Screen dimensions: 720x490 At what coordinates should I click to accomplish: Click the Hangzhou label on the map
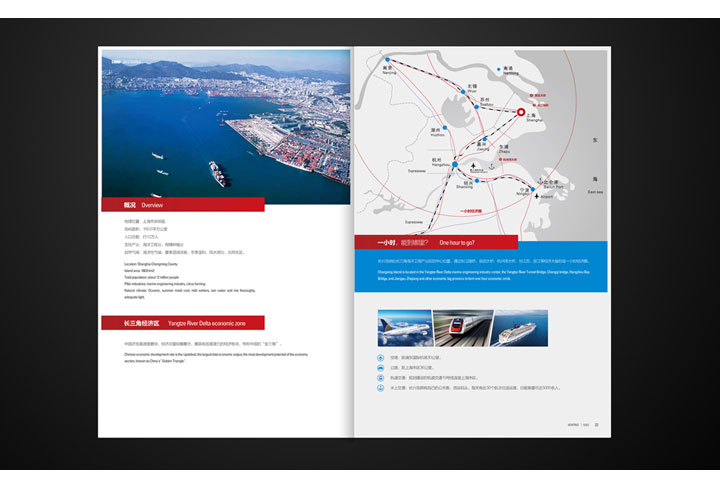click(441, 164)
